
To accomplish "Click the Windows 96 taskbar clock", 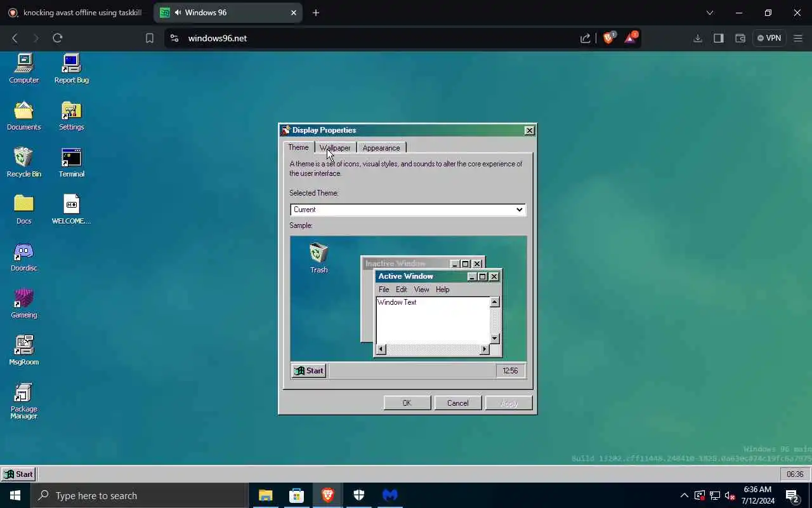I will click(x=795, y=474).
